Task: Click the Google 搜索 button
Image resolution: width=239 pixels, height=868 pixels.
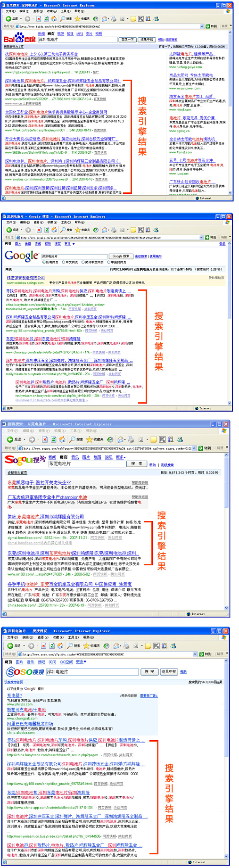Action: point(121,256)
